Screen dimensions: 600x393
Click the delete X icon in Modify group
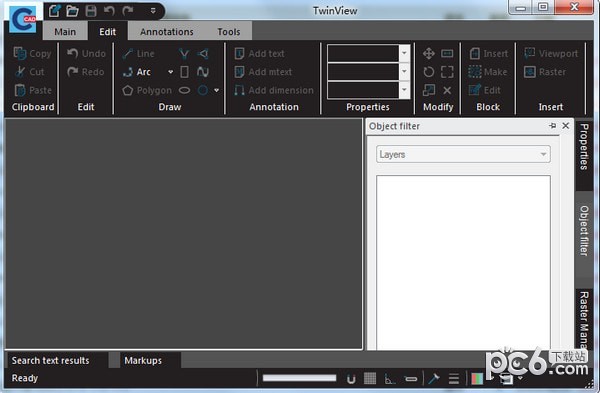point(447,90)
